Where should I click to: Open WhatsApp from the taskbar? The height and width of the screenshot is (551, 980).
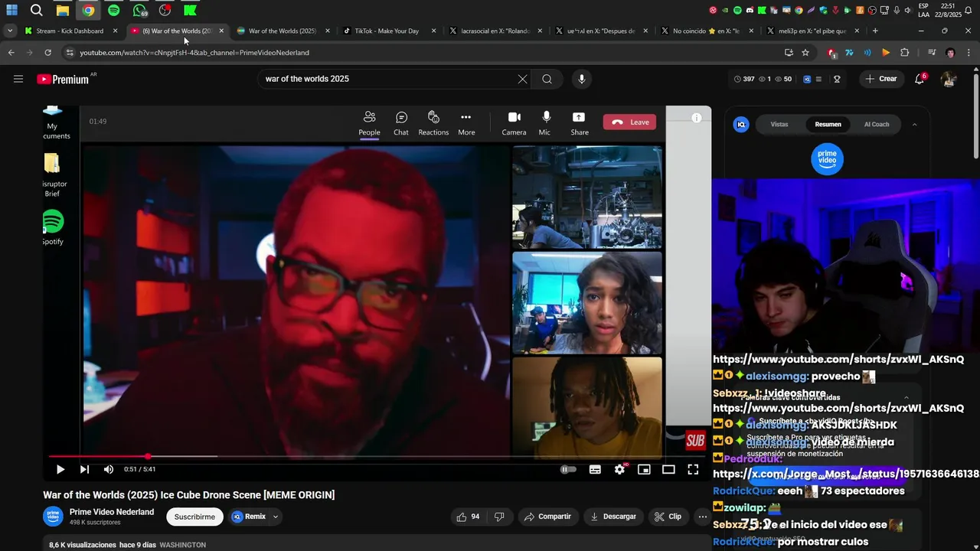(139, 10)
